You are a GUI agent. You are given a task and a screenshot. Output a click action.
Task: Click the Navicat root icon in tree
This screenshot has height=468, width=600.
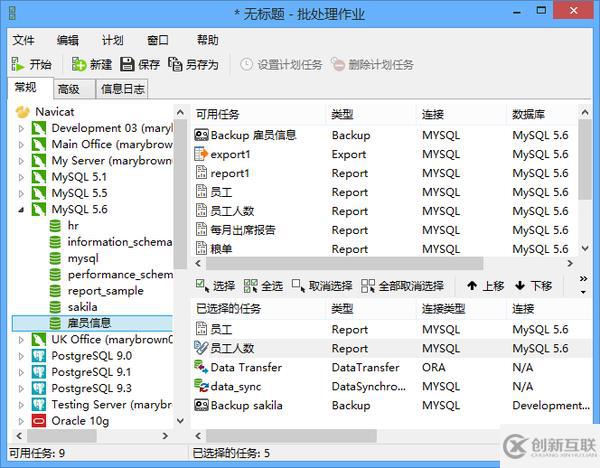pos(23,112)
